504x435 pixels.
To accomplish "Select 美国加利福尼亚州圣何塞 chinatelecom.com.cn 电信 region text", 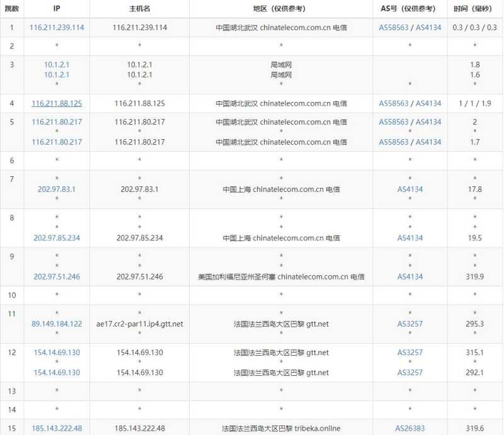I will point(281,276).
